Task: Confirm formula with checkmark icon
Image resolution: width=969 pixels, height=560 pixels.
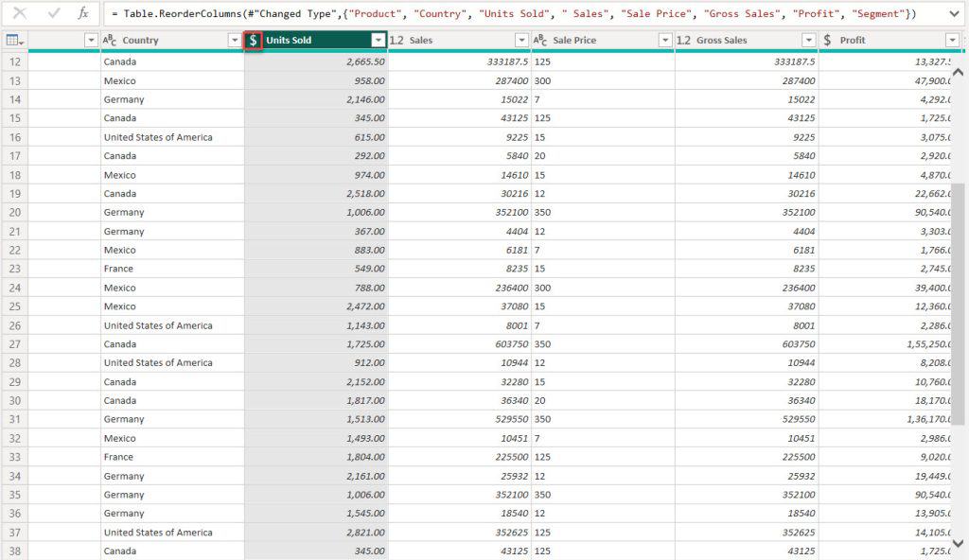Action: (x=54, y=13)
